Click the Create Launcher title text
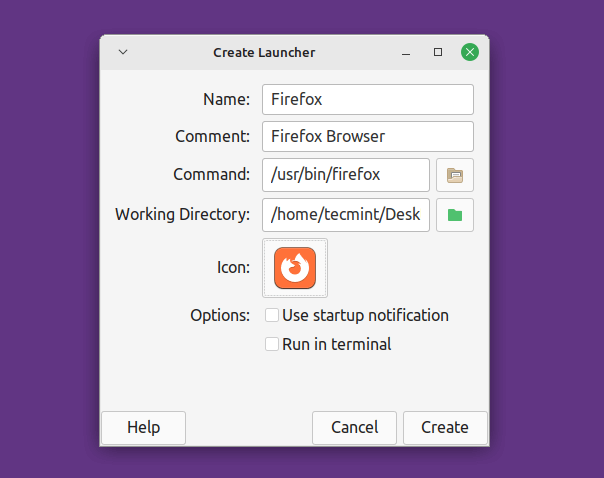Screen dimensions: 604x478 point(264,52)
